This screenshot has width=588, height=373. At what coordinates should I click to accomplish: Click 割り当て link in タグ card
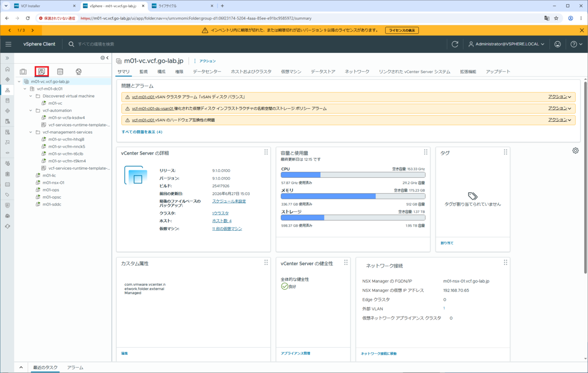coord(447,243)
